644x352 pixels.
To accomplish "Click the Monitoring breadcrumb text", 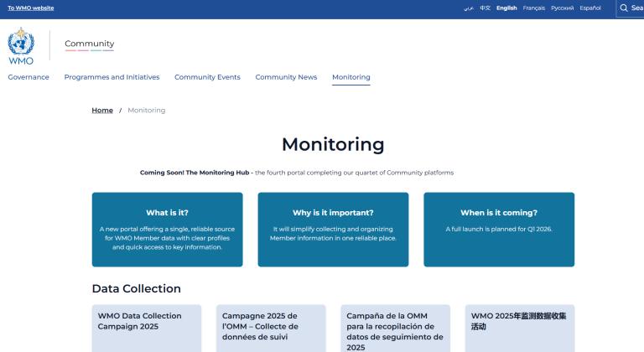I will point(147,110).
